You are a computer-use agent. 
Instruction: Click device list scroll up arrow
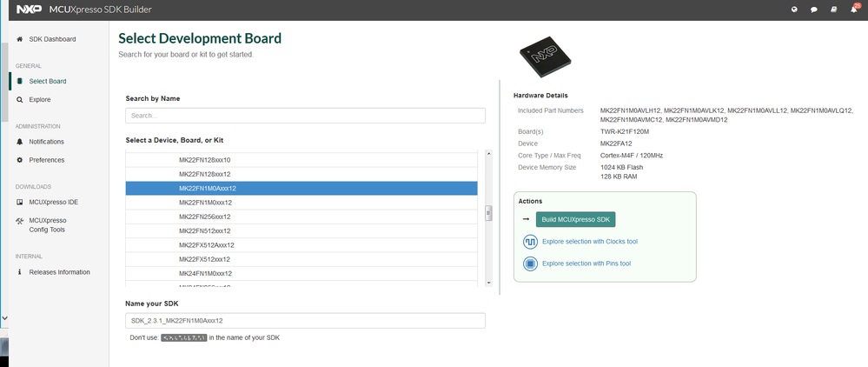click(488, 154)
